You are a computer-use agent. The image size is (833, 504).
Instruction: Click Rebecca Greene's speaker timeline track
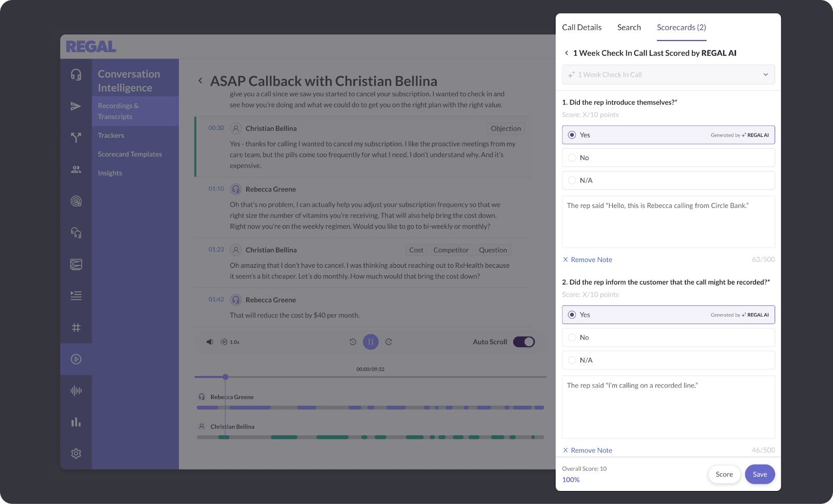tap(370, 408)
